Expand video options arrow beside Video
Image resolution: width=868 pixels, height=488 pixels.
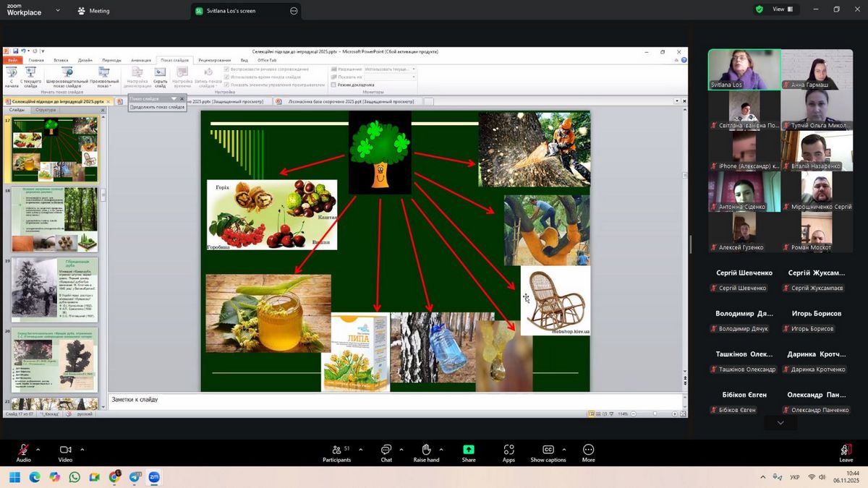(82, 449)
